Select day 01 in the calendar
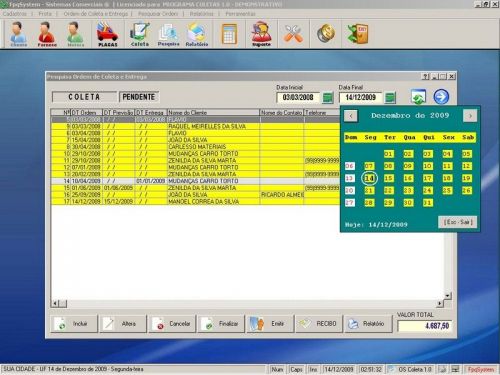 [x=388, y=154]
